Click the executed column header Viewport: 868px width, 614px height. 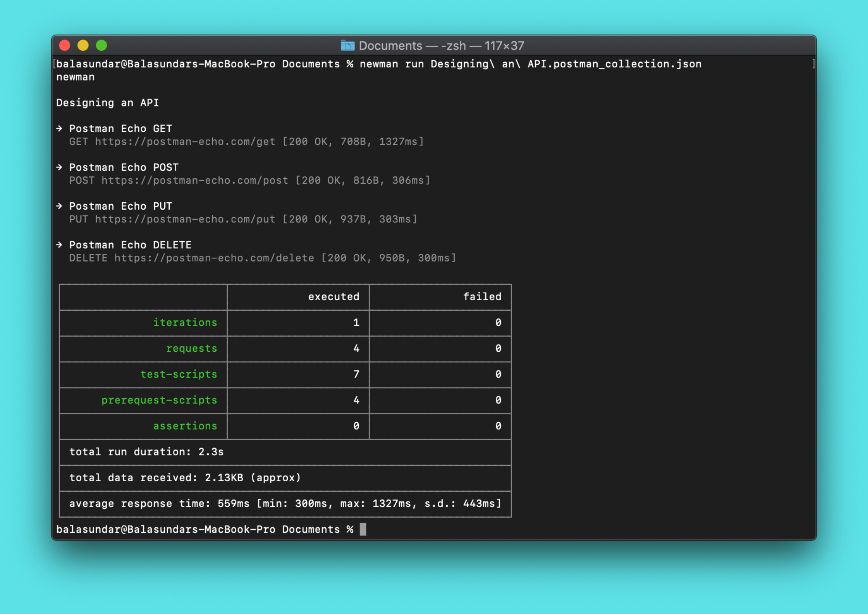tap(334, 297)
